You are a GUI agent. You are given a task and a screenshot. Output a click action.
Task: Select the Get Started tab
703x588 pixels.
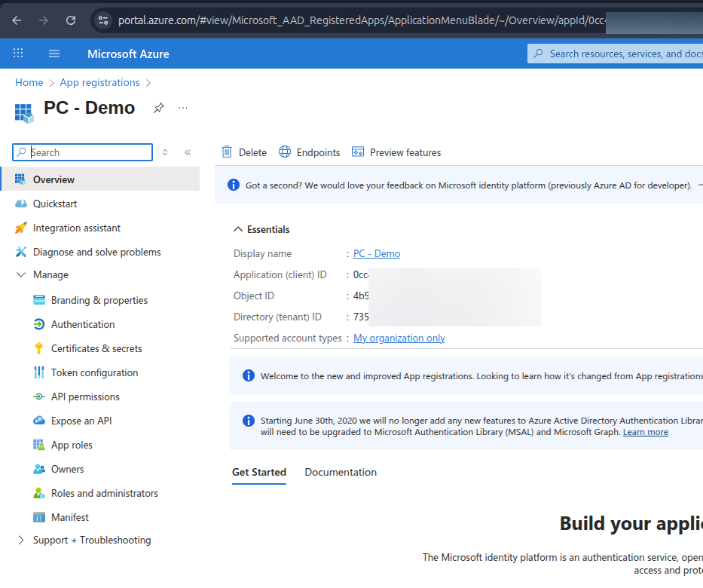(x=259, y=472)
